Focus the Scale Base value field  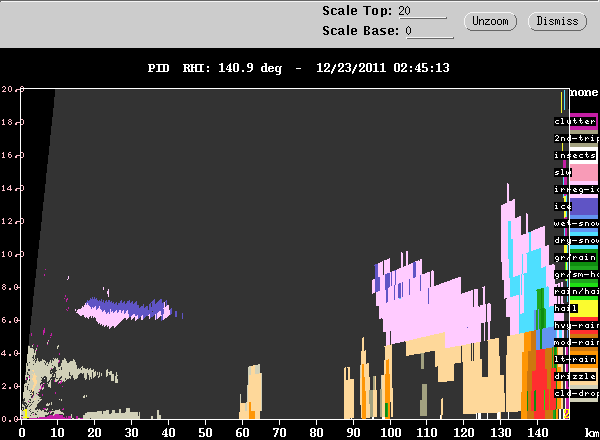point(429,31)
